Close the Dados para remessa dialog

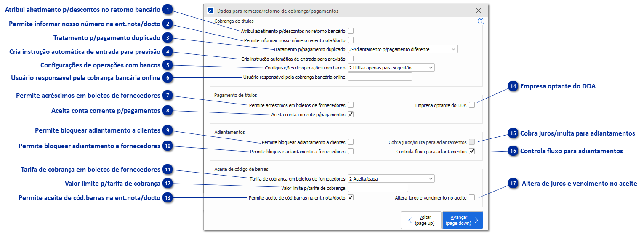click(x=479, y=11)
